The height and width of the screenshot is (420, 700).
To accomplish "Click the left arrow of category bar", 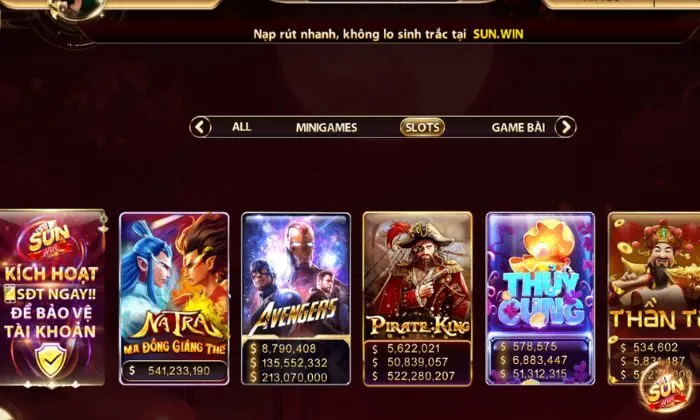I will [x=200, y=127].
